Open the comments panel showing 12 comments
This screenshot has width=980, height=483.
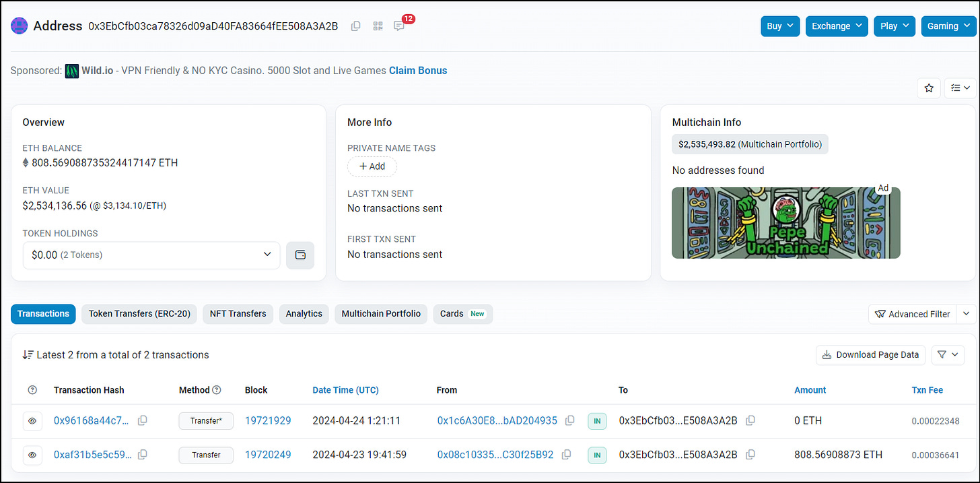pyautogui.click(x=398, y=26)
